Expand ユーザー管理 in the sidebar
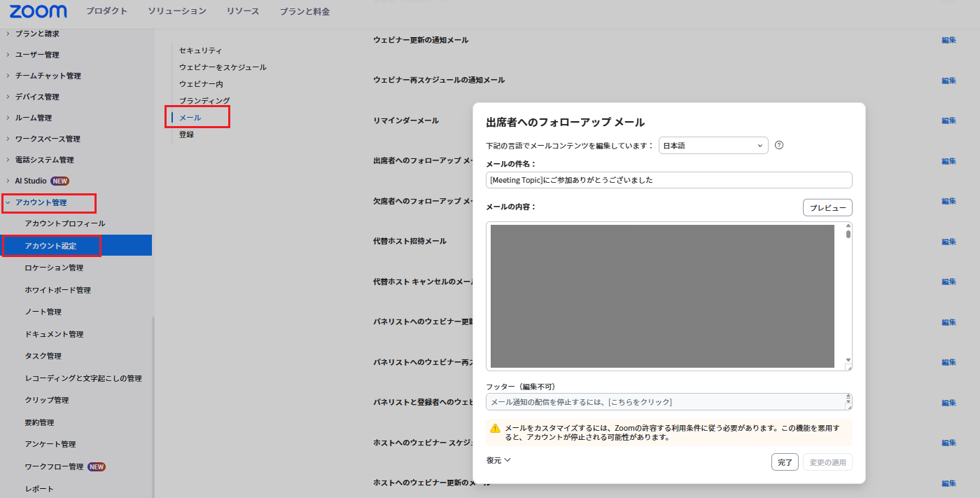The image size is (980, 498). point(37,55)
